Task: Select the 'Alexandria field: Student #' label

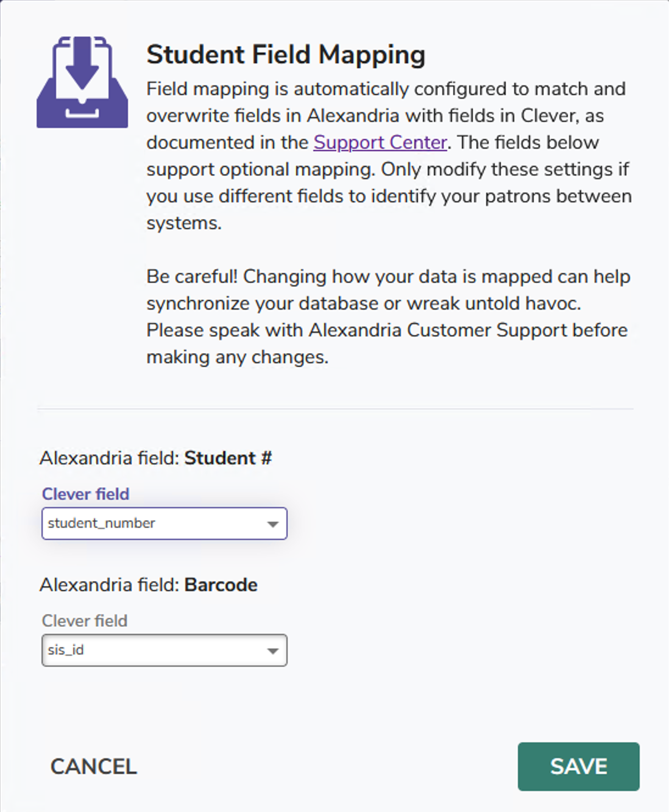Action: pos(155,458)
